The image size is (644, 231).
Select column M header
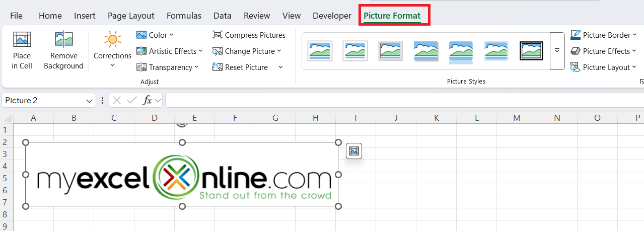(x=517, y=118)
